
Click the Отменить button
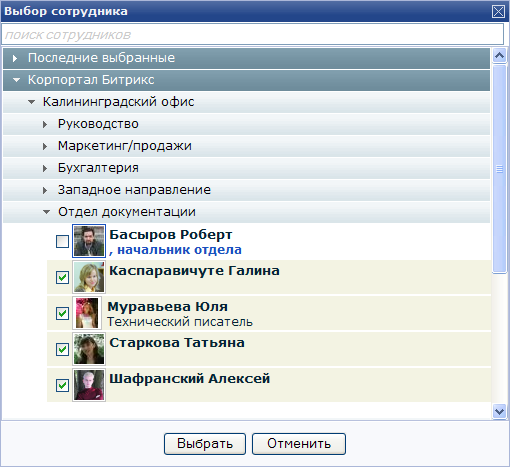[x=299, y=444]
